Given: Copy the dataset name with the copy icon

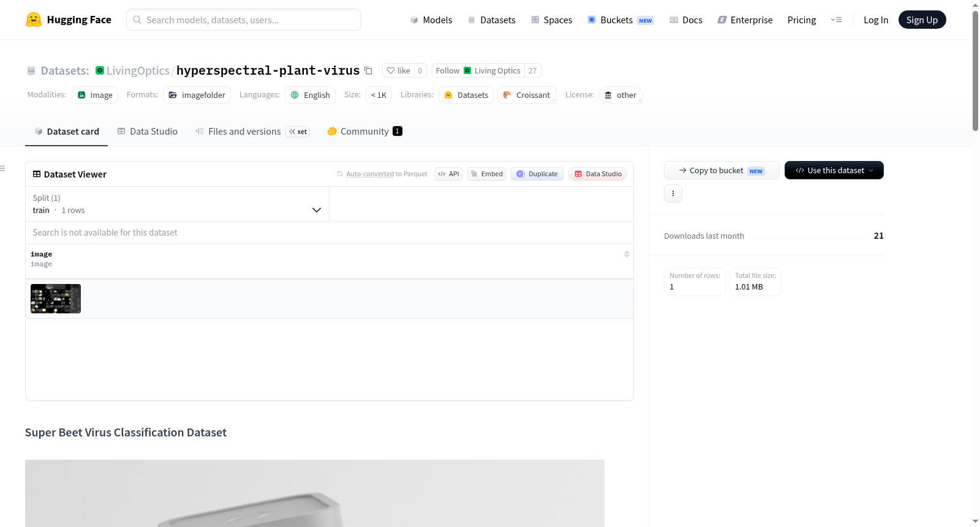Looking at the screenshot, I should tap(368, 70).
